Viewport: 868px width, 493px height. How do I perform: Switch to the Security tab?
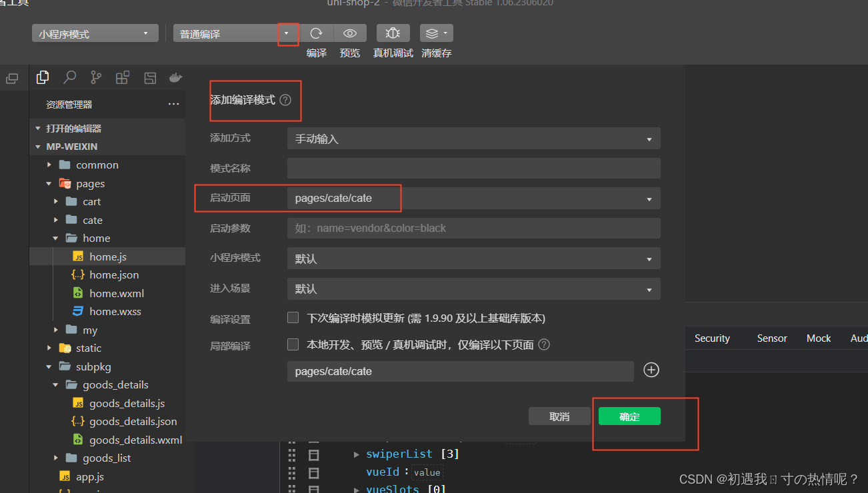tap(712, 338)
